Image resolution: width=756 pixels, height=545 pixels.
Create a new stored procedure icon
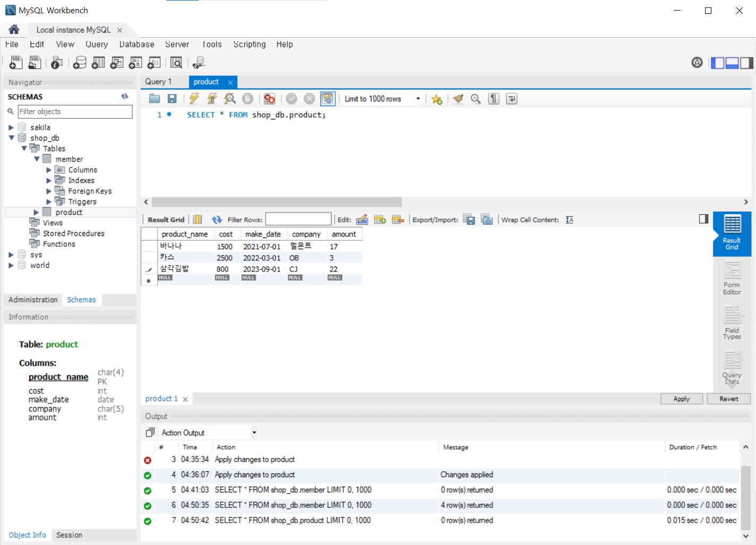135,63
